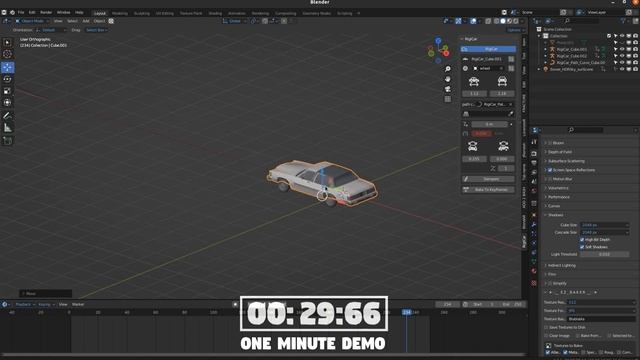Open the Object properties tab icon
This screenshot has height=360, width=640.
(x=534, y=215)
